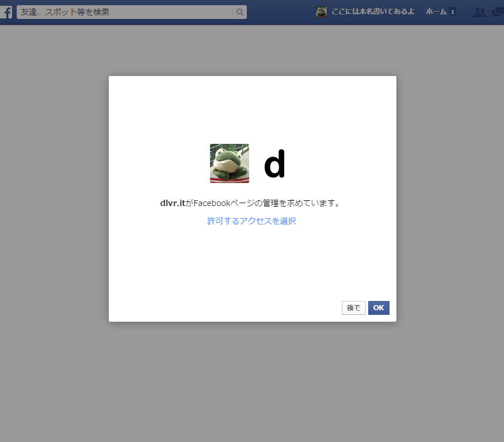Click the dlvr.it 'd' app logo

(274, 163)
